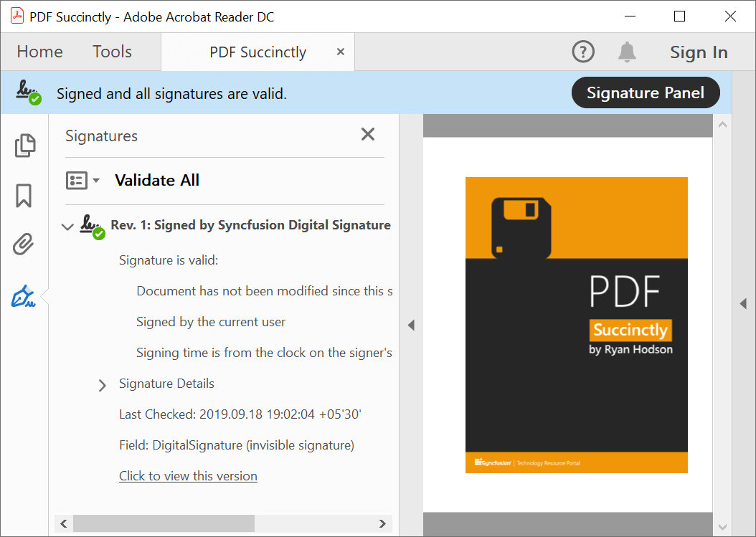This screenshot has width=756, height=537.
Task: Collapse the Rev. 1 signature entry
Action: (67, 226)
